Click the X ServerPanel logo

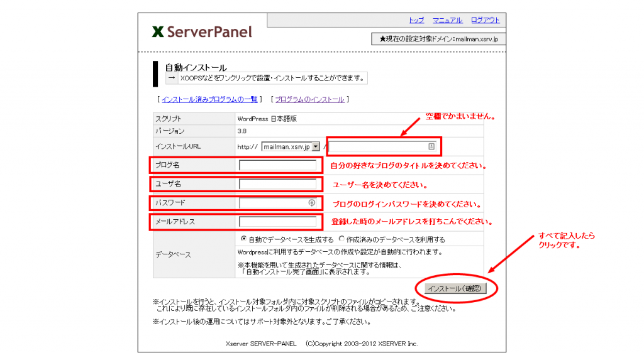pyautogui.click(x=202, y=32)
